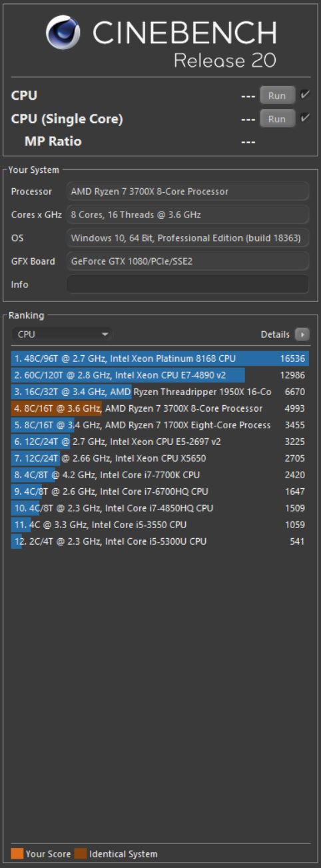The image size is (321, 868).
Task: Toggle the CPU Single Core checkbox
Action: coord(305,118)
